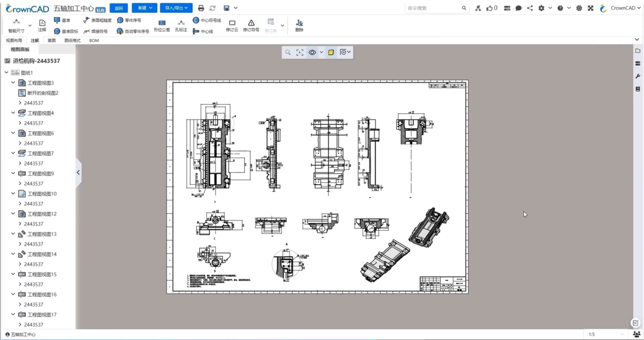644x340 pixels.
Task: Click the 返回 button
Action: 119,8
